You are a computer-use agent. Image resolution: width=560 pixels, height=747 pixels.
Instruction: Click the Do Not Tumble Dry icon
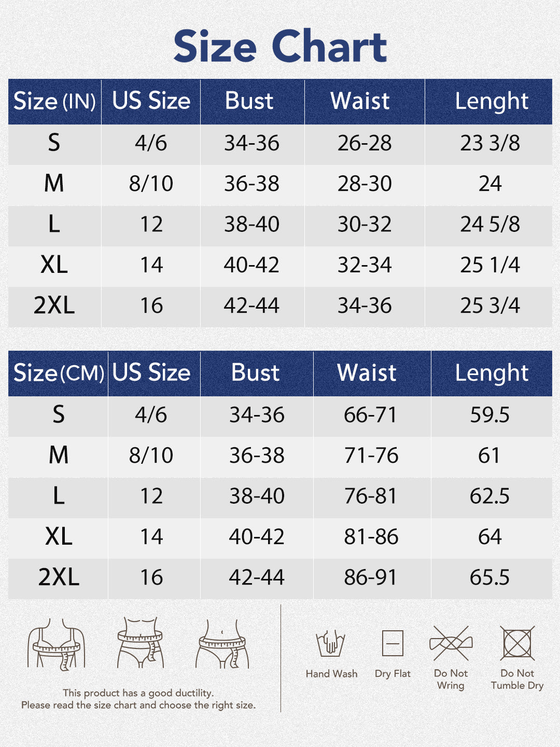click(x=517, y=643)
